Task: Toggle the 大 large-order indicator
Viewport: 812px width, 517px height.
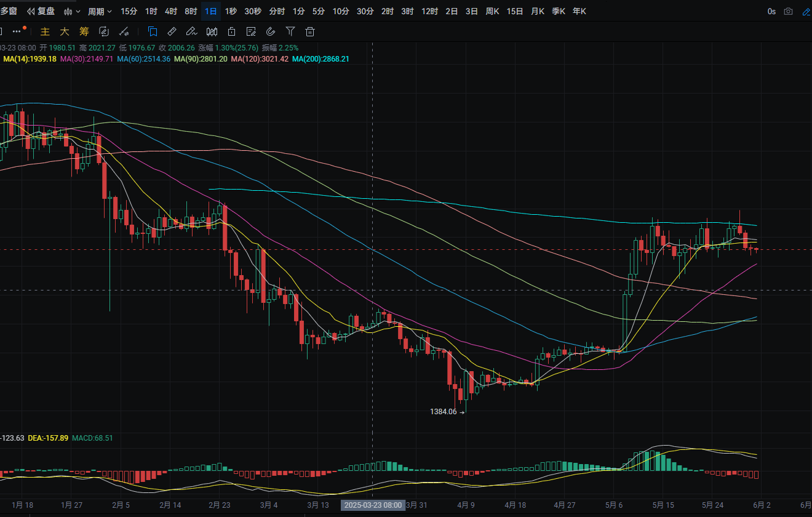Action: pyautogui.click(x=65, y=31)
